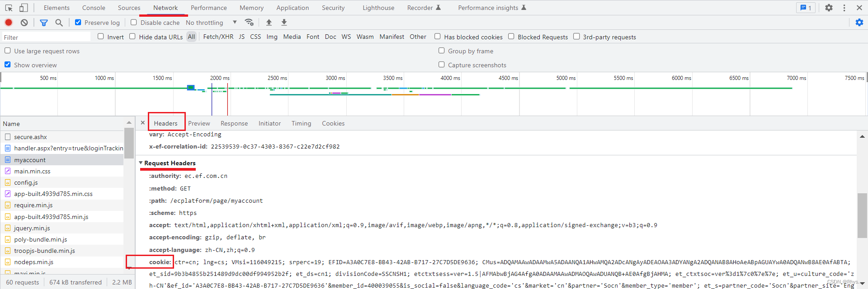
Task: Enable Capture screenshots checkbox
Action: tap(442, 65)
